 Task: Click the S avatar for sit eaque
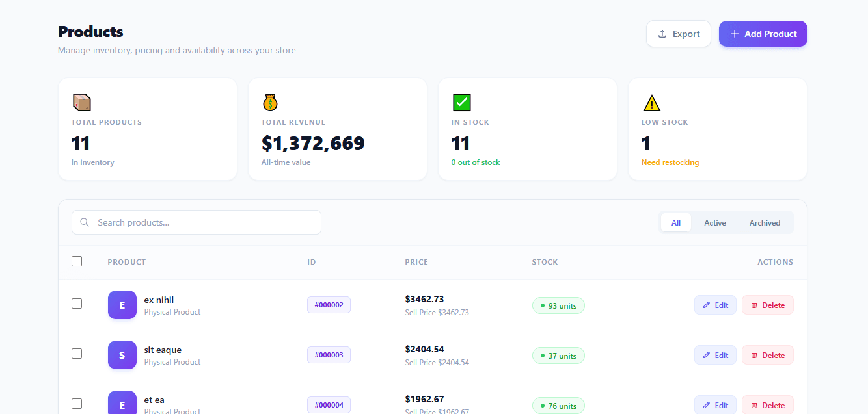(x=122, y=355)
